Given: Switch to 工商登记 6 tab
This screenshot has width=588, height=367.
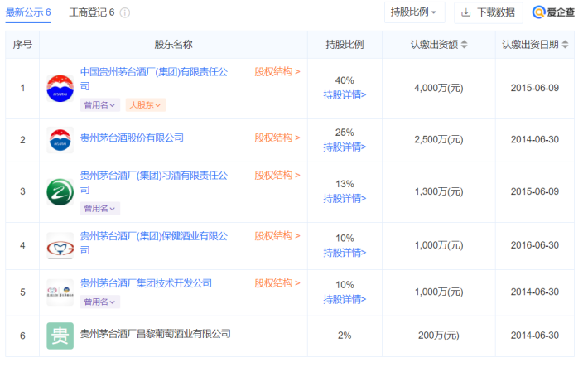Looking at the screenshot, I should point(91,13).
